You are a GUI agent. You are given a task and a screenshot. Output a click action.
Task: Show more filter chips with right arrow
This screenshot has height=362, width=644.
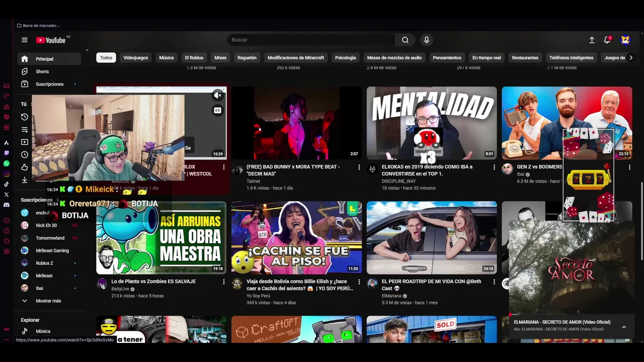coord(631,58)
